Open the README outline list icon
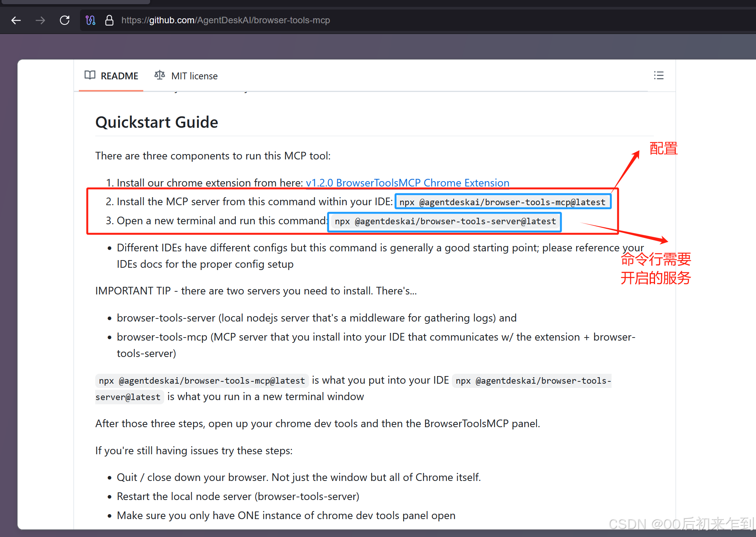The image size is (756, 537). (x=658, y=76)
